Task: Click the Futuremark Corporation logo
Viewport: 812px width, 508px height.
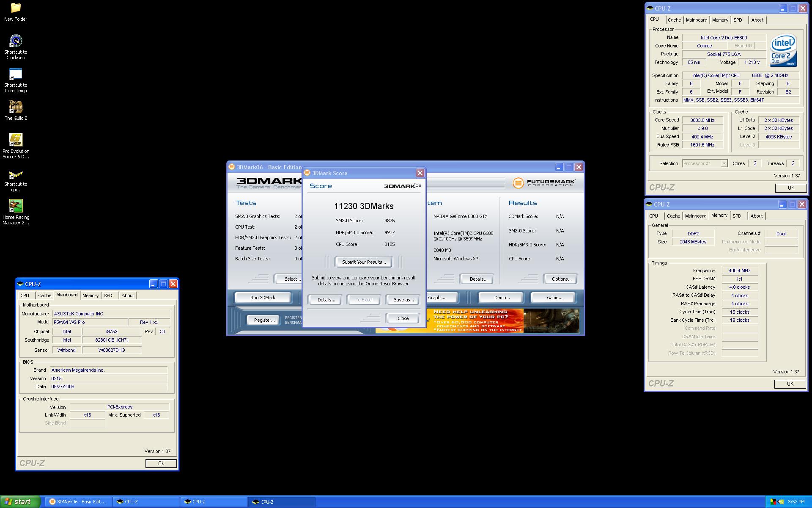Action: [x=544, y=183]
